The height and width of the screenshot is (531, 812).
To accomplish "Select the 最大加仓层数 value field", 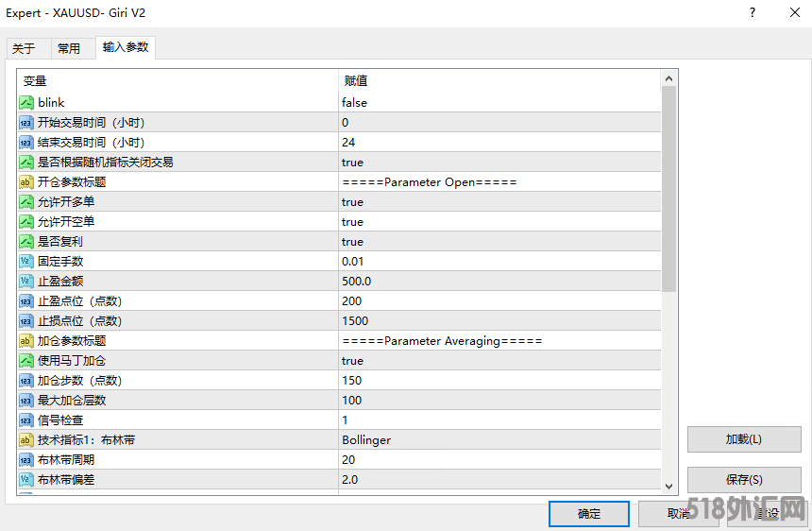I will (351, 400).
